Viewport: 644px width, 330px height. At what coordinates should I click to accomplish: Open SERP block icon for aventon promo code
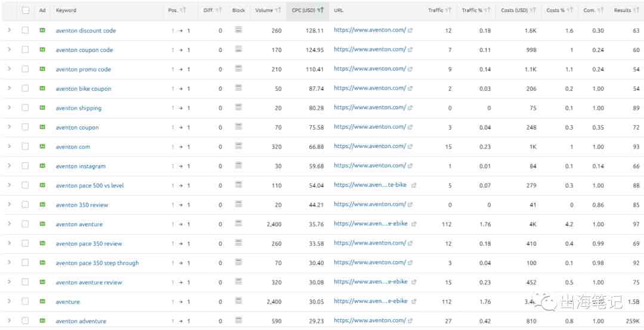point(238,68)
